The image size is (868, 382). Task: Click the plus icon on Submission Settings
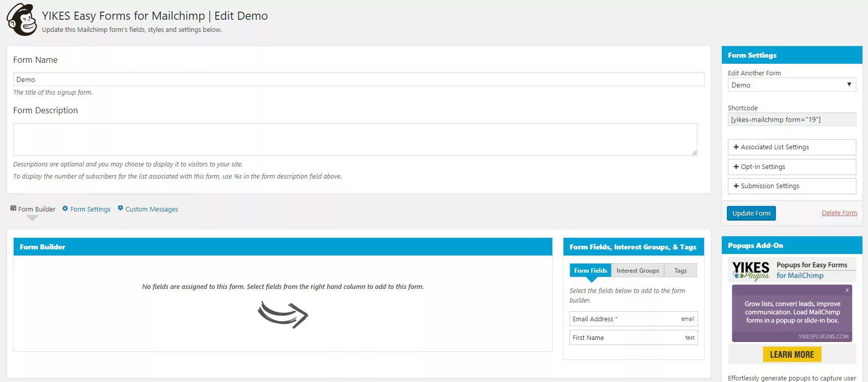point(736,186)
